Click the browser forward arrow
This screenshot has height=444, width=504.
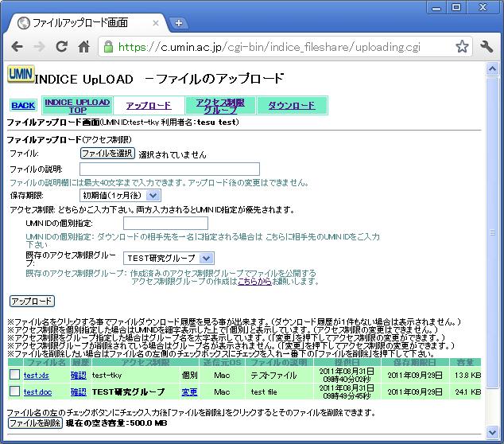coord(40,47)
